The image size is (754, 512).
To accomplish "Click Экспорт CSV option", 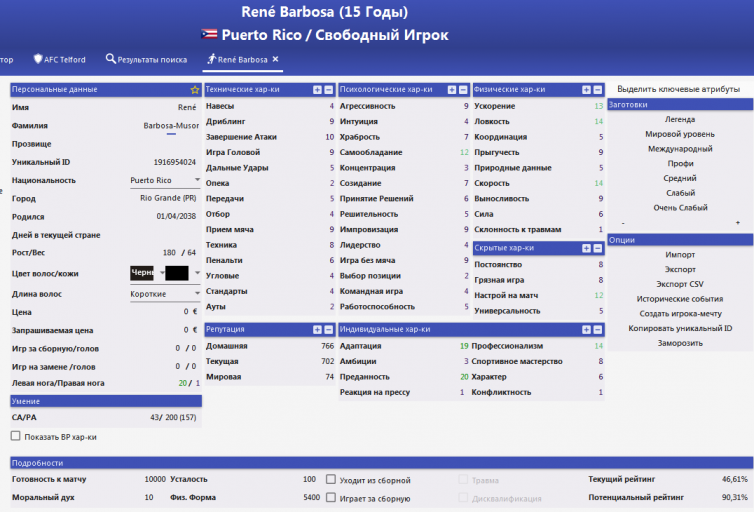I will pyautogui.click(x=680, y=284).
